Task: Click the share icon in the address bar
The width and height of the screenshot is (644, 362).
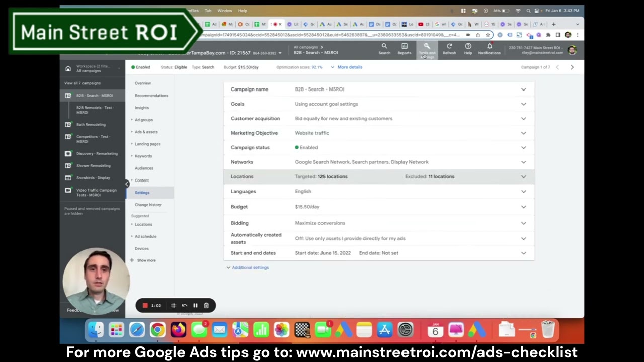Action: tap(478, 35)
